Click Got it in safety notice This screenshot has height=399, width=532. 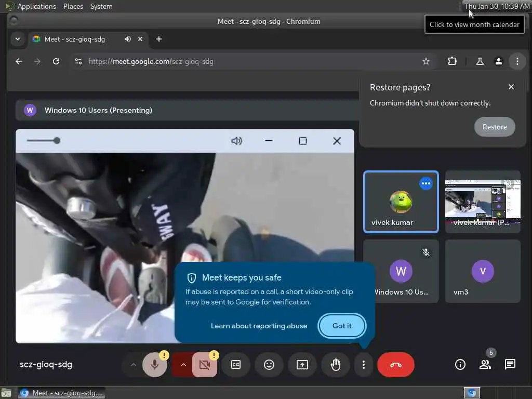342,326
